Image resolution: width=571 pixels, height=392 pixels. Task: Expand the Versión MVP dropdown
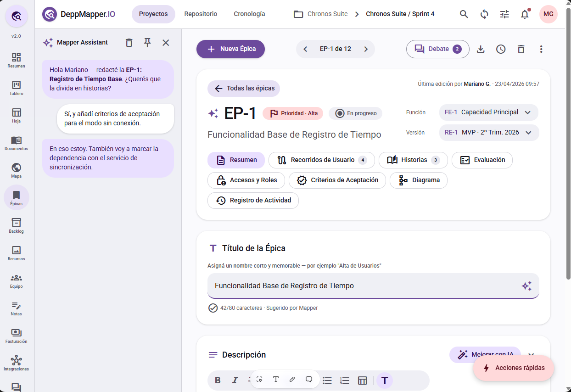coord(489,133)
